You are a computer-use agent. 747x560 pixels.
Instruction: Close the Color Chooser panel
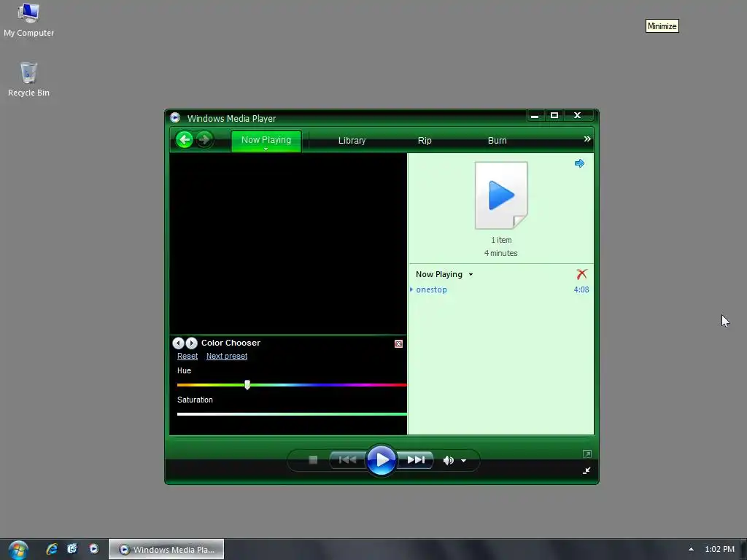pos(399,344)
